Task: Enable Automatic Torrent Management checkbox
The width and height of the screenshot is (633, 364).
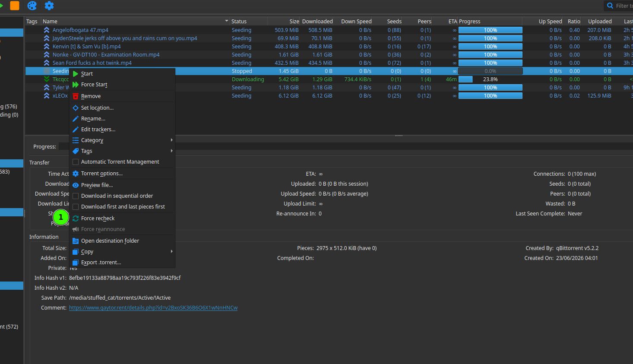Action: click(76, 162)
